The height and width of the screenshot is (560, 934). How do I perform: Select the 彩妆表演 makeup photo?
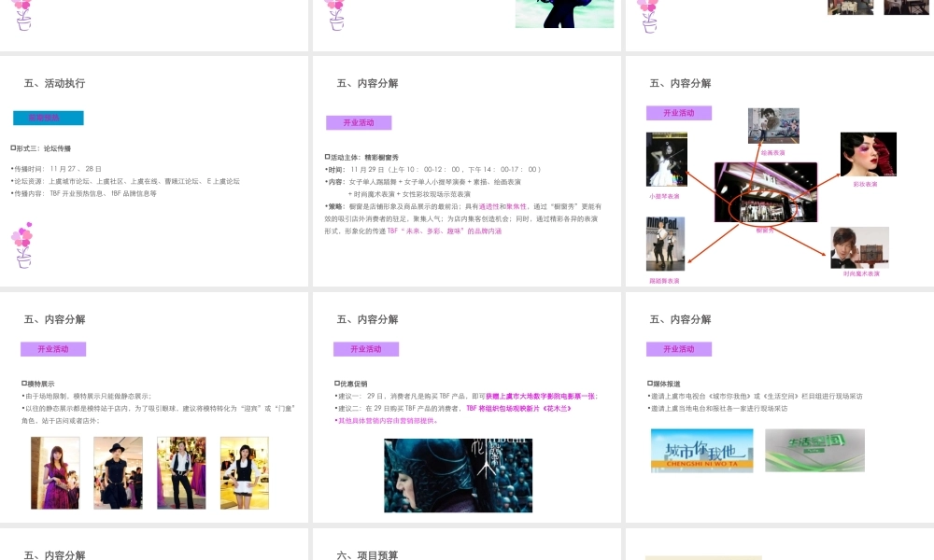pos(869,154)
